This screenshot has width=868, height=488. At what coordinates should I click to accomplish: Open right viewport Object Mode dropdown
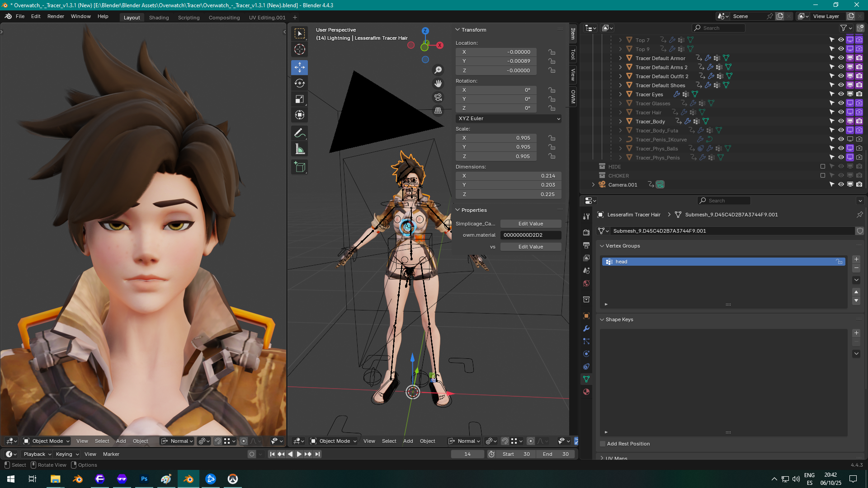(x=334, y=441)
